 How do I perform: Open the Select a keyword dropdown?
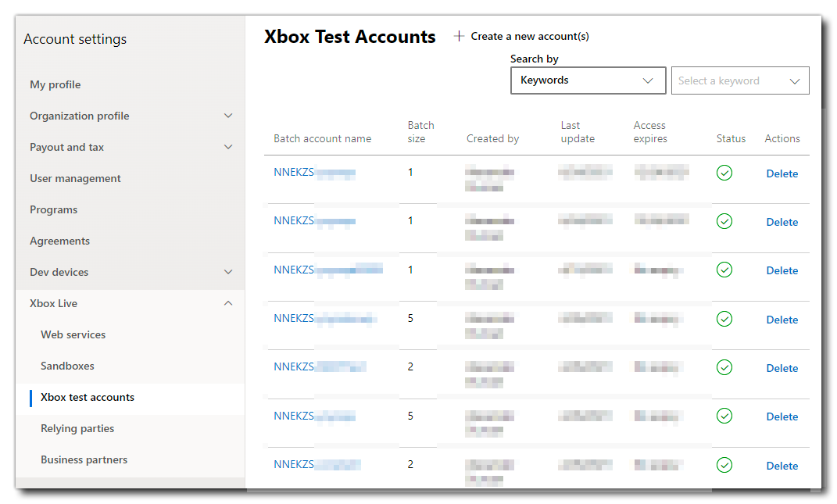click(x=740, y=80)
